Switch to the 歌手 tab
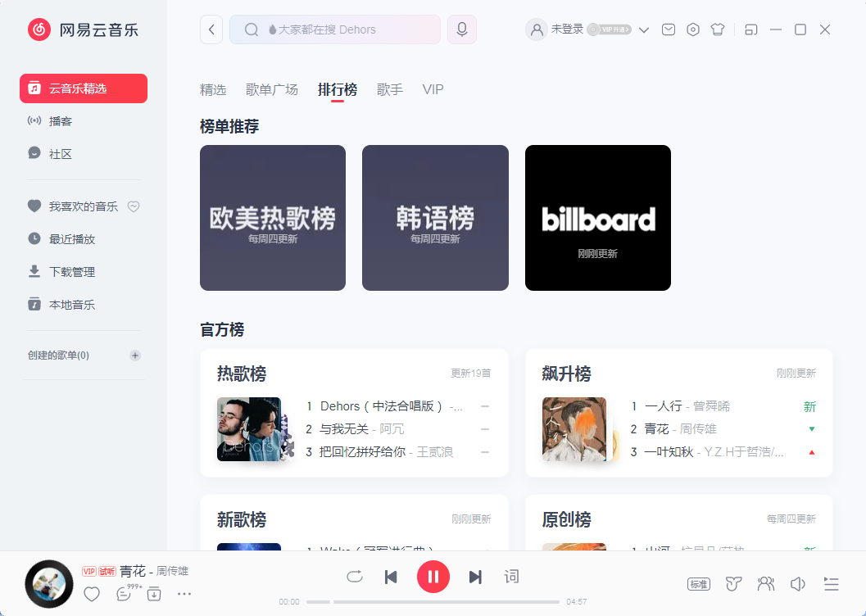This screenshot has width=866, height=616. point(390,89)
